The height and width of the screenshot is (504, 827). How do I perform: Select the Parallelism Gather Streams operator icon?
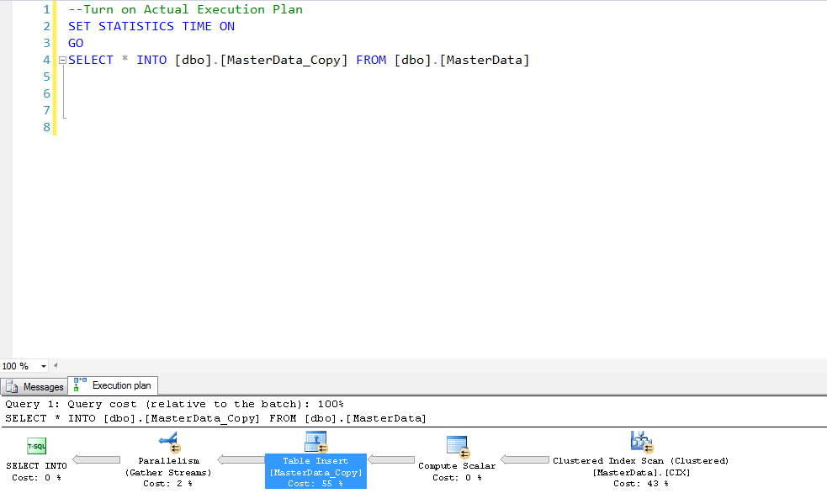169,443
